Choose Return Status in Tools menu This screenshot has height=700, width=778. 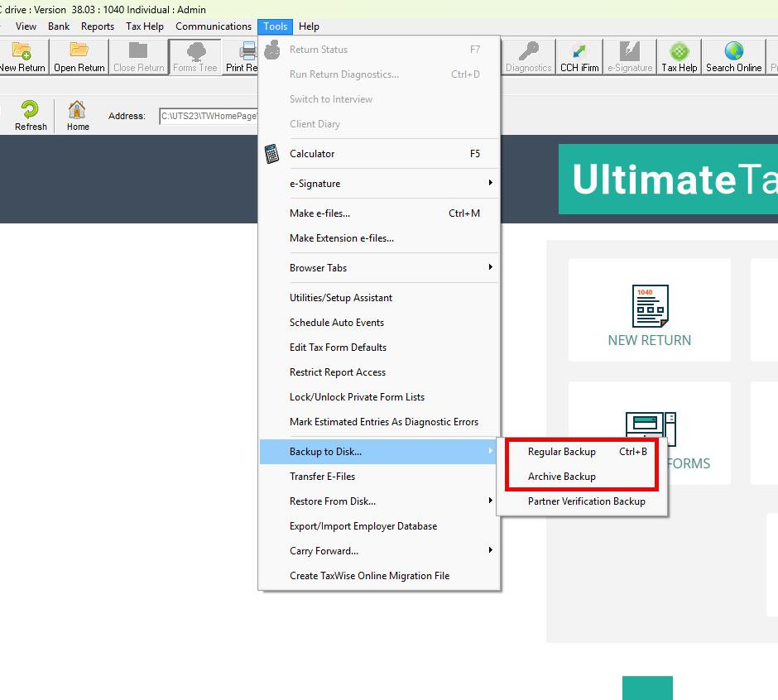click(379, 50)
